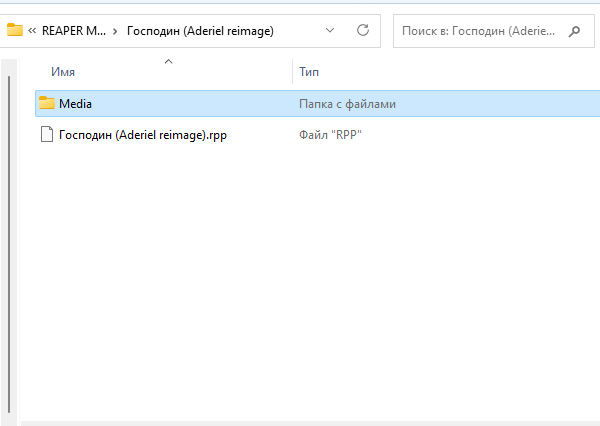Image resolution: width=600 pixels, height=426 pixels.
Task: Sort by Имя column header
Action: pos(63,72)
